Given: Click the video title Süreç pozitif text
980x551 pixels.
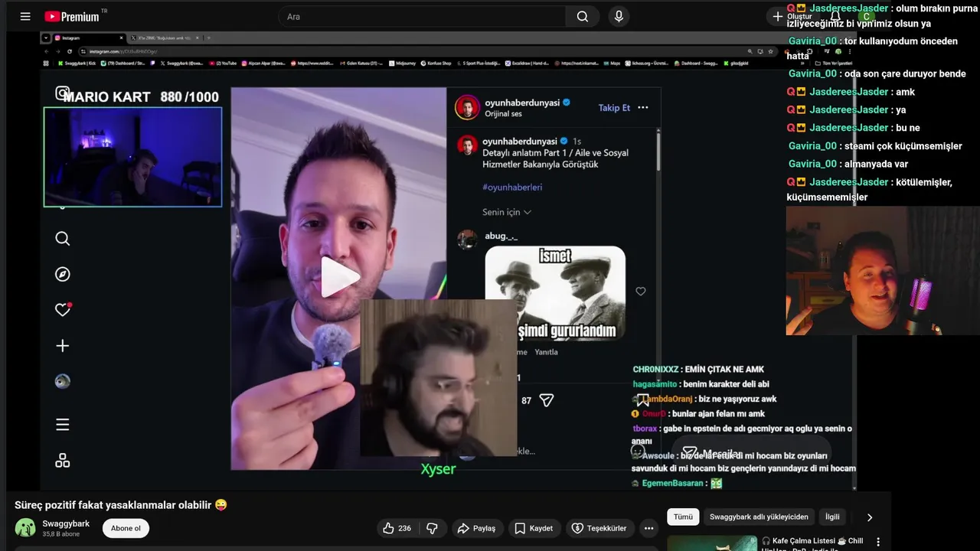Looking at the screenshot, I should (x=121, y=505).
